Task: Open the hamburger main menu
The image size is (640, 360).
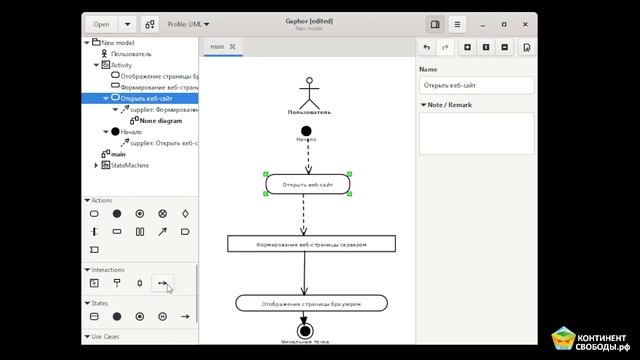Action: tap(457, 24)
